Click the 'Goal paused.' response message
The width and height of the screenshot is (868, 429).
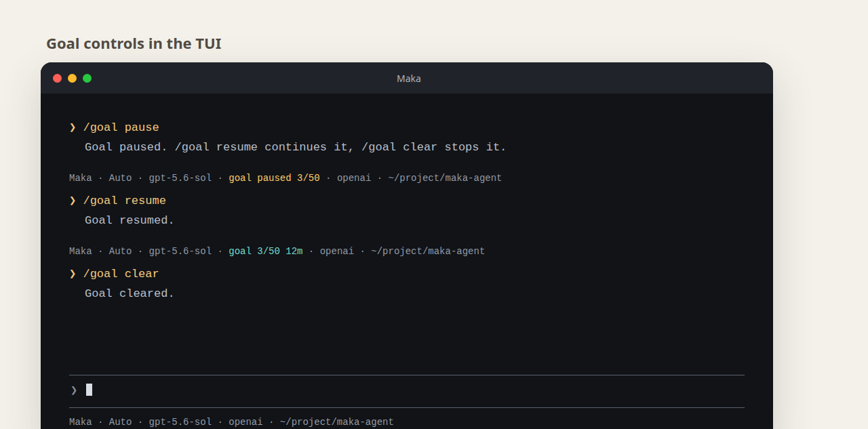pos(296,147)
